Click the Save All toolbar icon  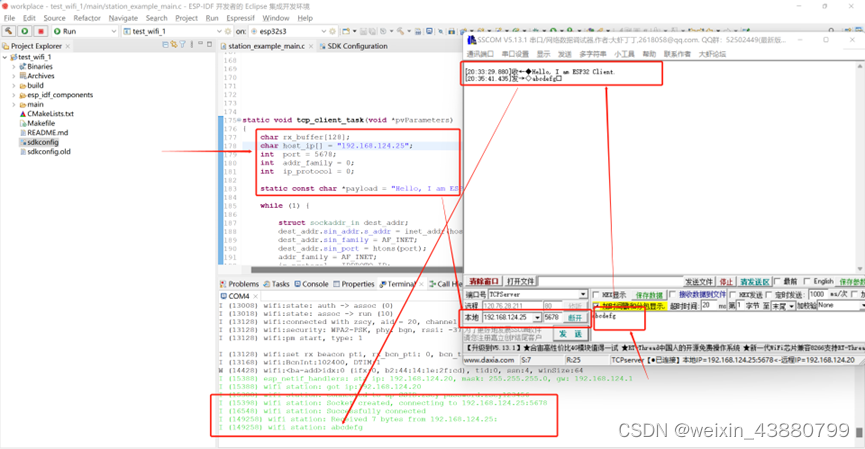click(x=372, y=31)
